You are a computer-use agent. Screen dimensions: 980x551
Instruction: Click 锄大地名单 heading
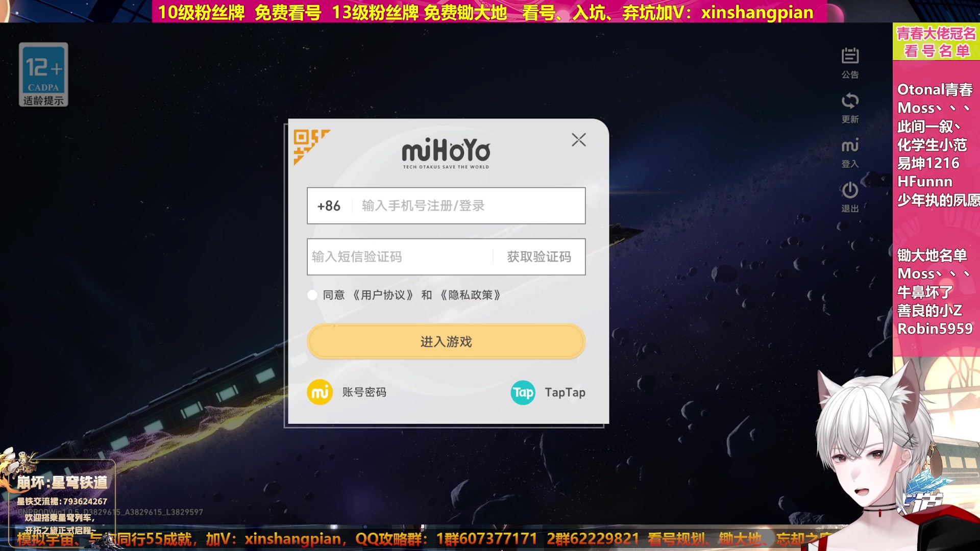(x=932, y=255)
